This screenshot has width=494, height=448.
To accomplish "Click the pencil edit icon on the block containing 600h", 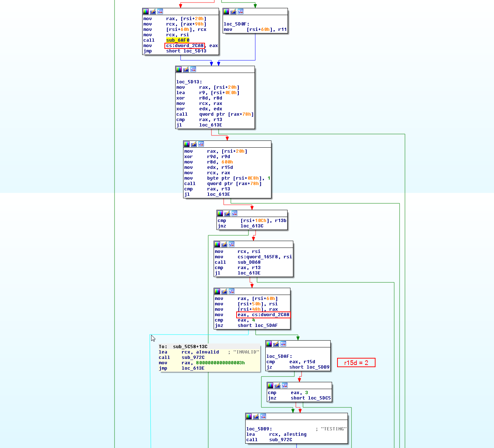I will coord(194,144).
